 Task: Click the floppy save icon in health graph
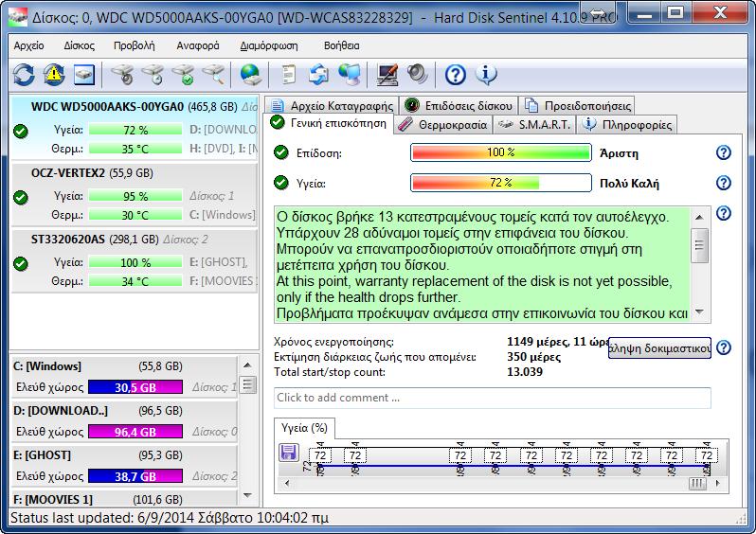point(289,453)
